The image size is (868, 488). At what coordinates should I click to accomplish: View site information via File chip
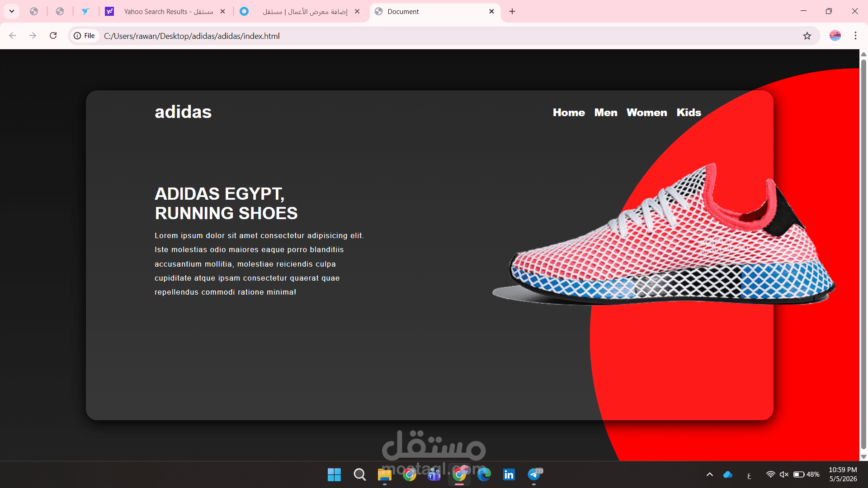[x=85, y=36]
